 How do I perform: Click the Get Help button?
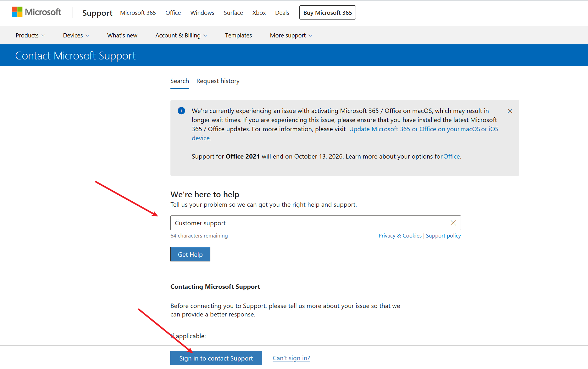[190, 254]
